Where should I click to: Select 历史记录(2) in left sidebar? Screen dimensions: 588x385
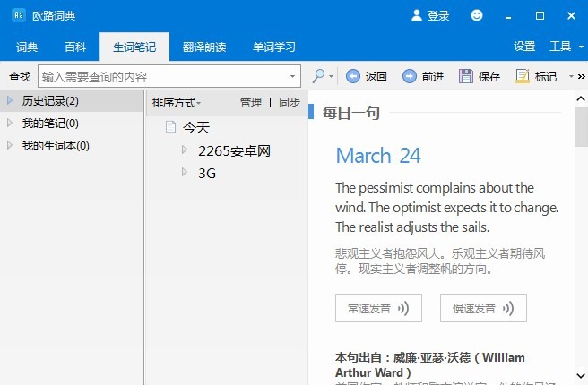pos(50,101)
